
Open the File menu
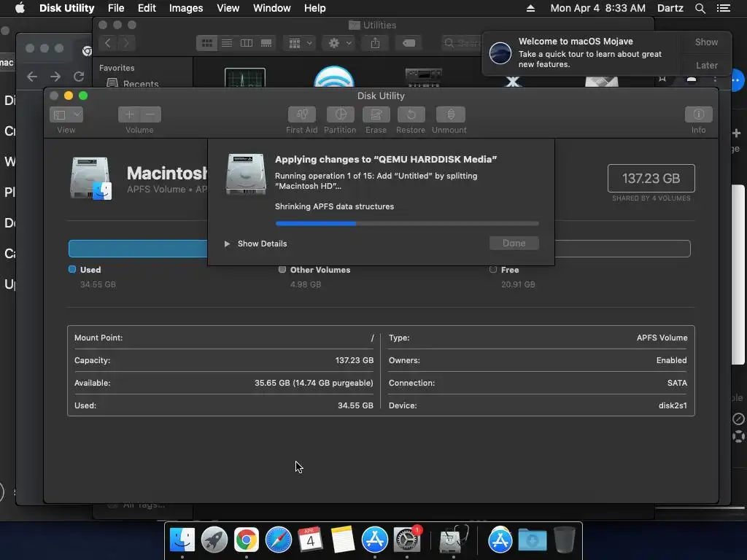(116, 8)
